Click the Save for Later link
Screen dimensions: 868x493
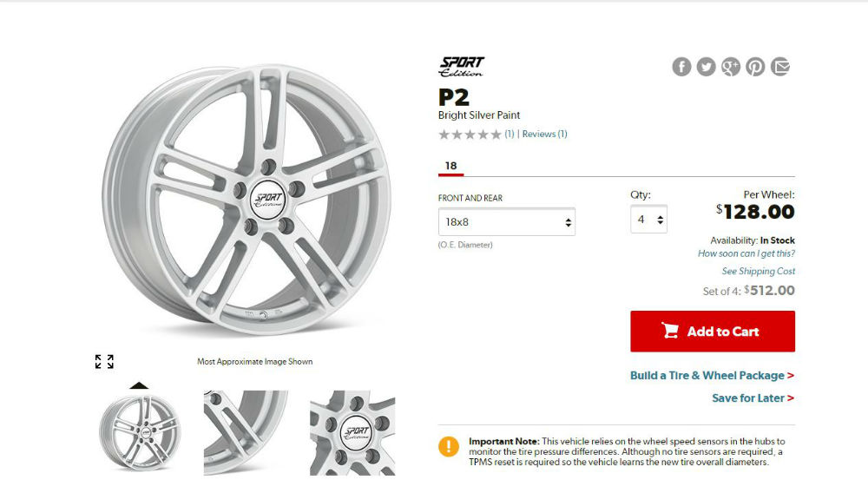tap(753, 398)
